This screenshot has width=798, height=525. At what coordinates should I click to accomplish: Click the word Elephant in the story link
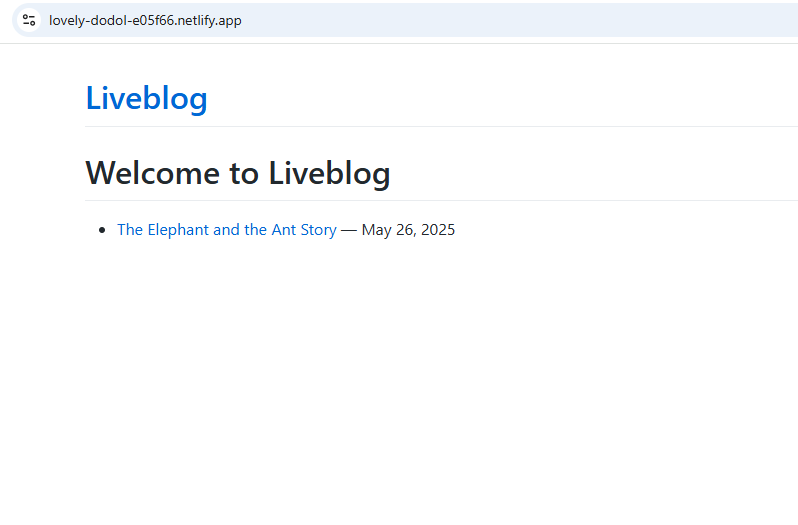[x=178, y=229]
